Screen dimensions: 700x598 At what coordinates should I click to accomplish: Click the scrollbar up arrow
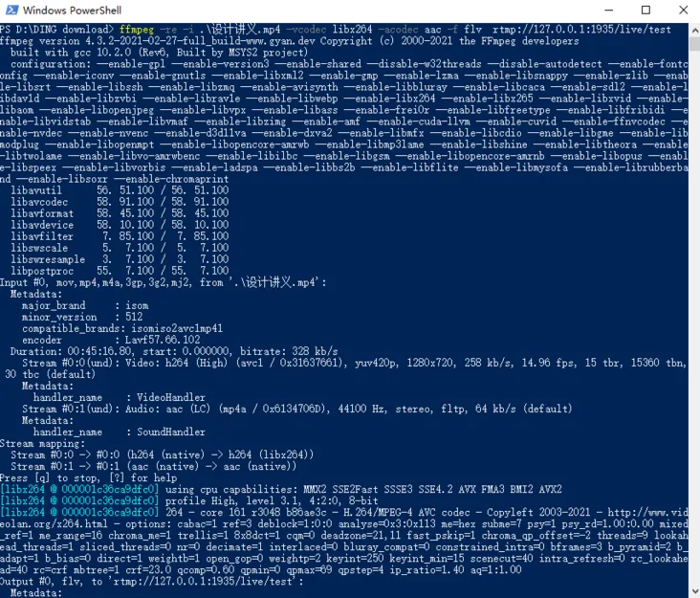(x=694, y=30)
